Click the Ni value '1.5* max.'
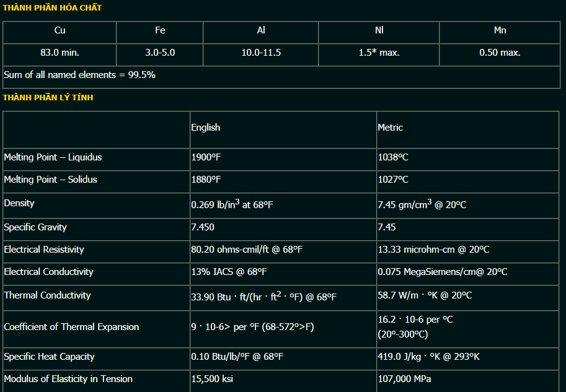The height and width of the screenshot is (392, 566). [379, 53]
